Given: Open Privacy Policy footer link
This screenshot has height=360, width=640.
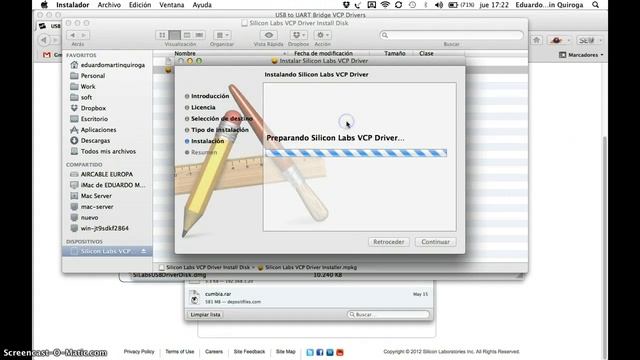Looking at the screenshot, I should [139, 352].
